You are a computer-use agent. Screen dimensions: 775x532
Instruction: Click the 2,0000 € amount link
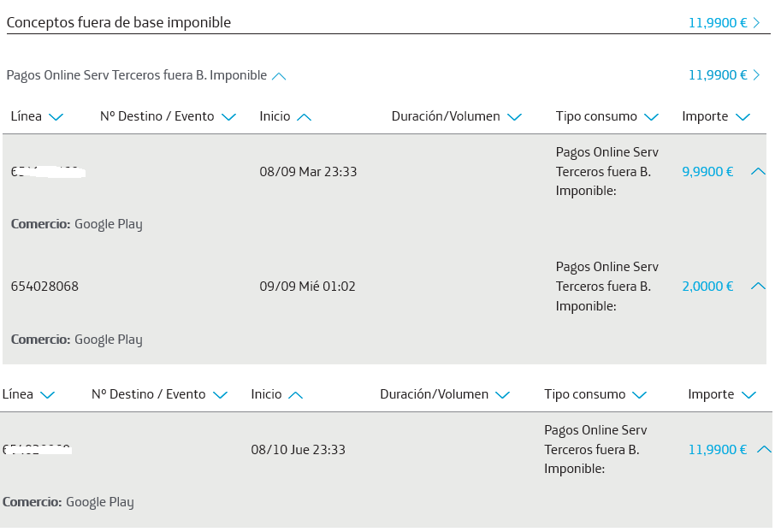click(x=707, y=287)
